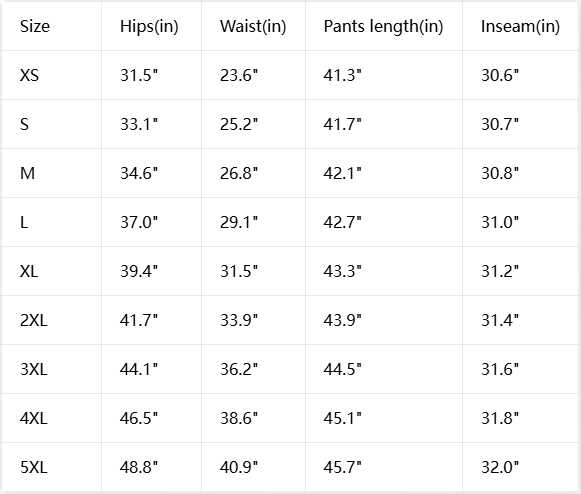Click the 31.5" hips value for XS
Image resolution: width=581 pixels, height=494 pixels.
139,75
